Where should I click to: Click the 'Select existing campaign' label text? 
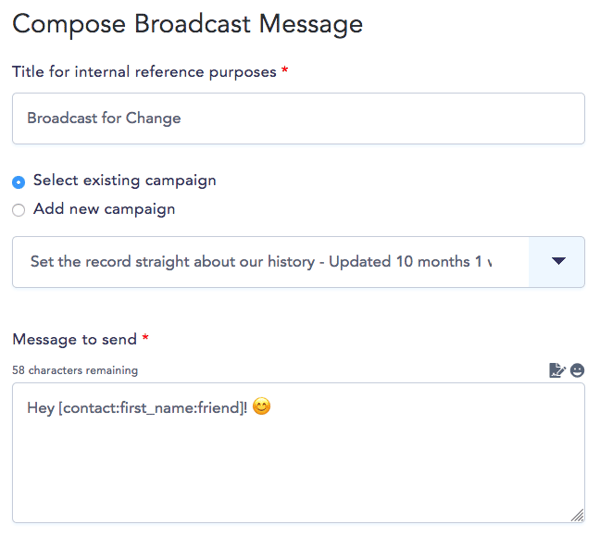pos(125,181)
